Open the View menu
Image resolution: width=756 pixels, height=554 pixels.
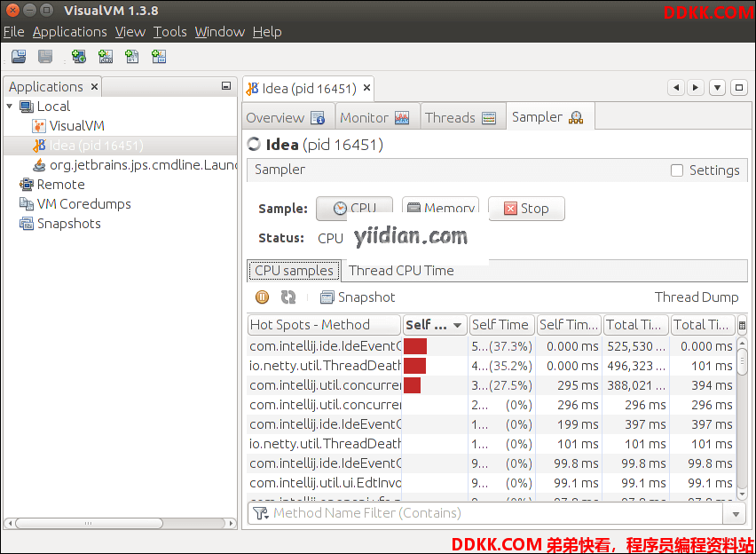(x=130, y=32)
